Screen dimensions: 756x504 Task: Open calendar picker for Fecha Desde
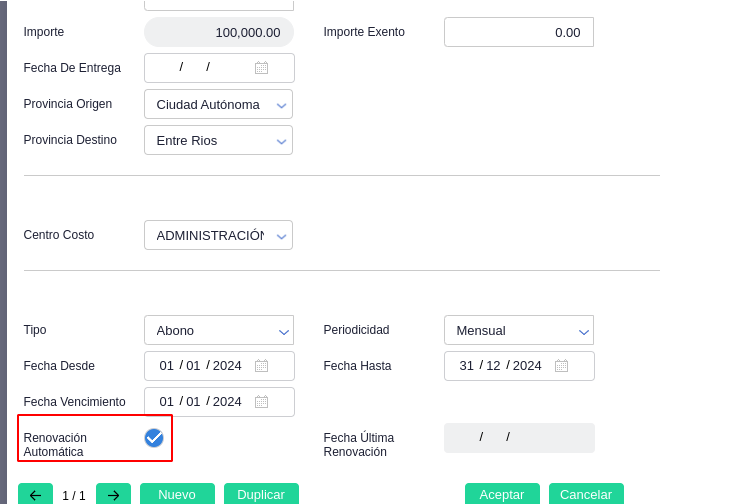click(x=261, y=366)
